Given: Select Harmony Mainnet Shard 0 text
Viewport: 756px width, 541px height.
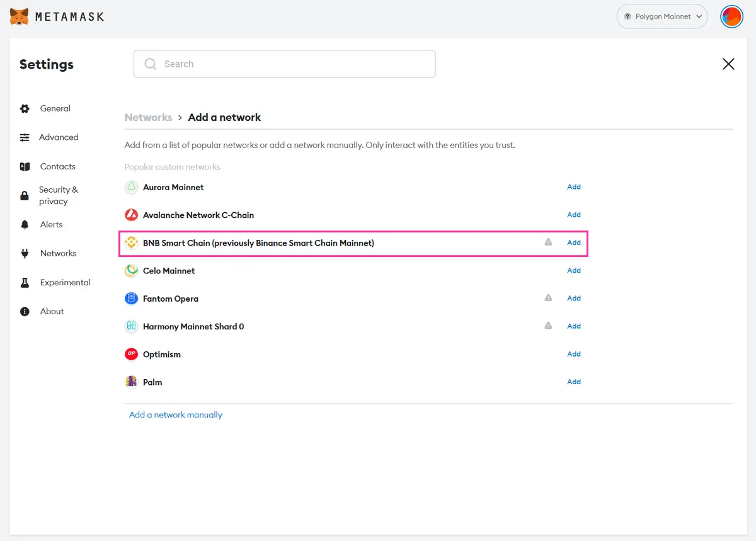Looking at the screenshot, I should [193, 326].
